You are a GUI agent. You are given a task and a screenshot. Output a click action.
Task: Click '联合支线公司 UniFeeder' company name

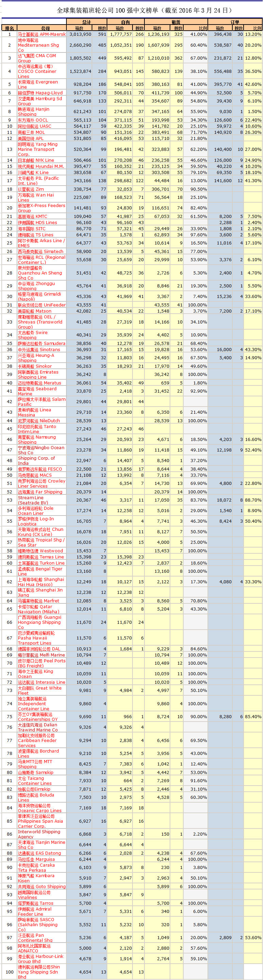click(x=42, y=305)
